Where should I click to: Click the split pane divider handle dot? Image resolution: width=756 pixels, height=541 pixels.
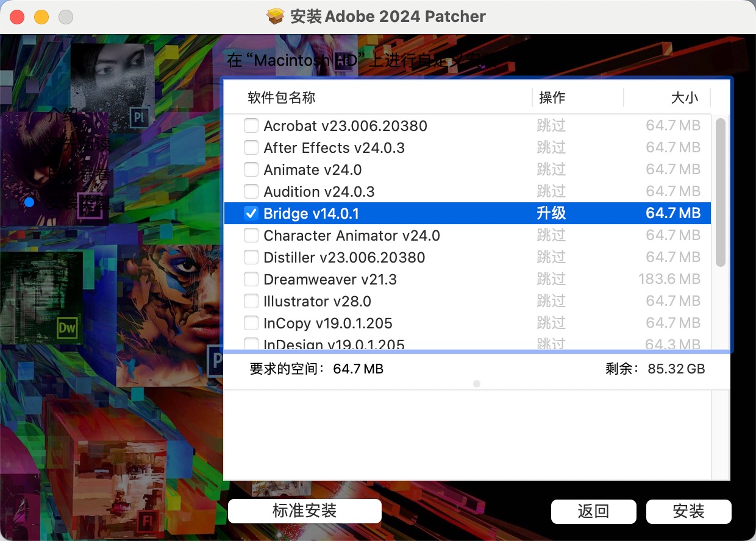pyautogui.click(x=477, y=384)
